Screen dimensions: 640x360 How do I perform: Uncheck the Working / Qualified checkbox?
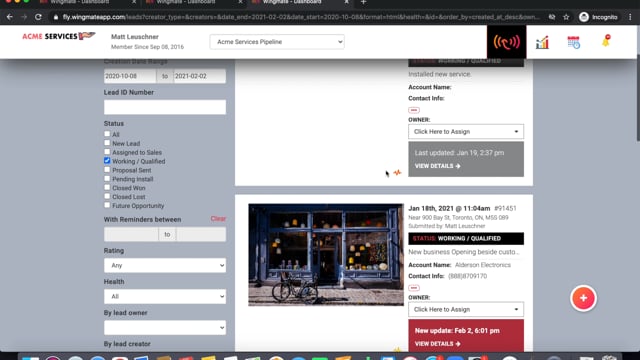pos(107,161)
